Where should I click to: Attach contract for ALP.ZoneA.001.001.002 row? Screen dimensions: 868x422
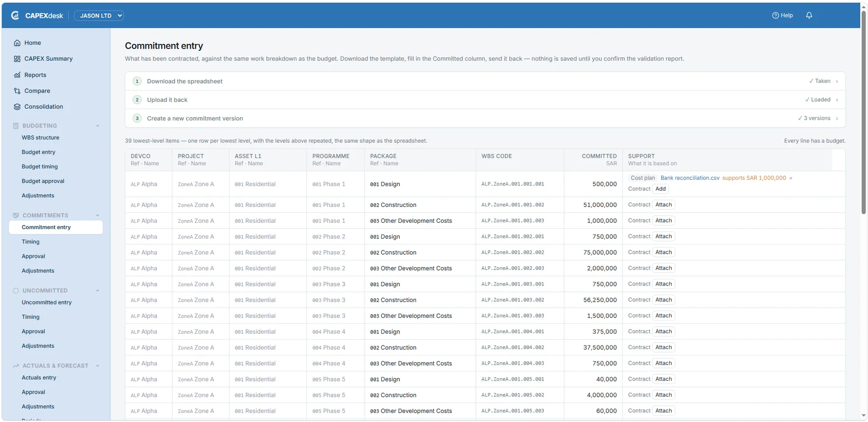tap(664, 205)
